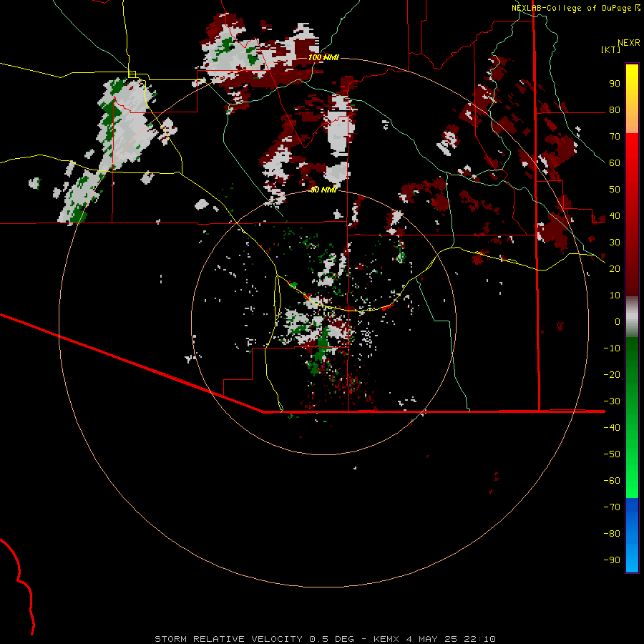Click the 30 value on velocity scale
644x644 pixels.
615,243
